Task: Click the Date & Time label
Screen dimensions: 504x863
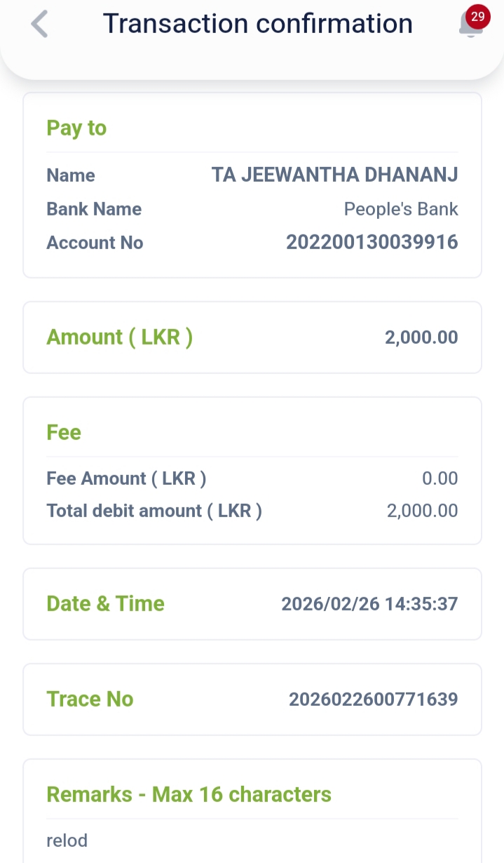Action: [x=105, y=604]
